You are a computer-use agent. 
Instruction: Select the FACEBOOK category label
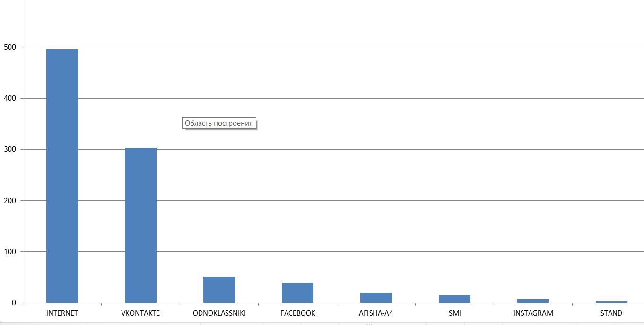click(297, 313)
